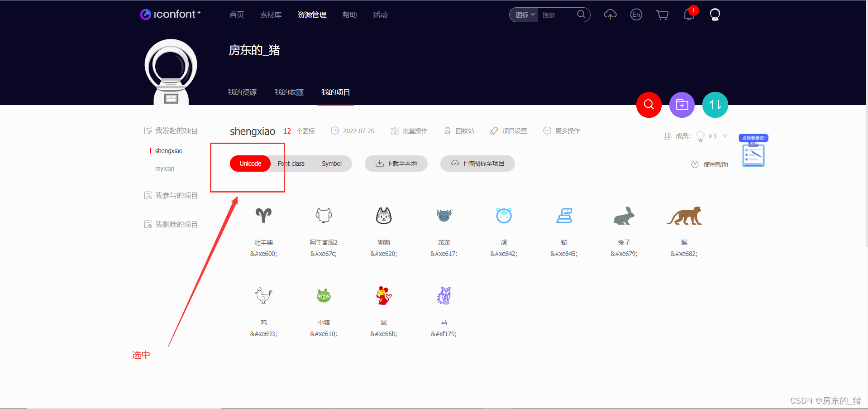Open the user avatar menu in header

715,14
